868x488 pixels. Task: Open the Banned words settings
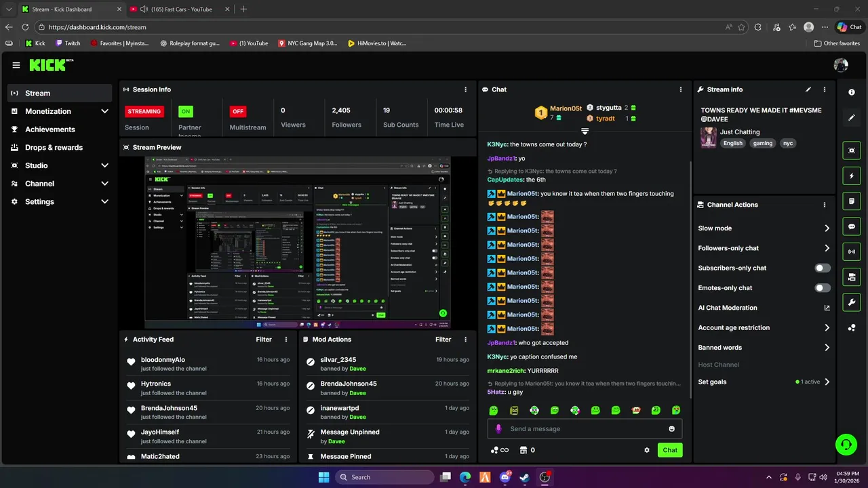coord(764,348)
